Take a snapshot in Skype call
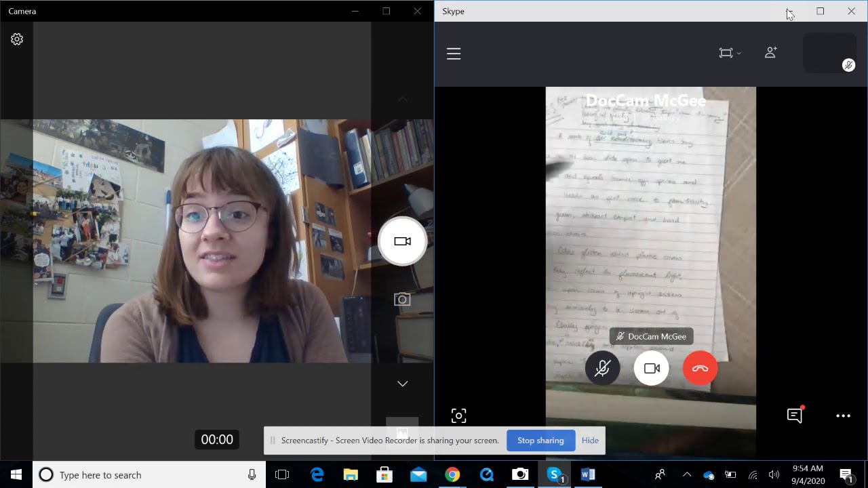Image resolution: width=868 pixels, height=488 pixels. 459,415
